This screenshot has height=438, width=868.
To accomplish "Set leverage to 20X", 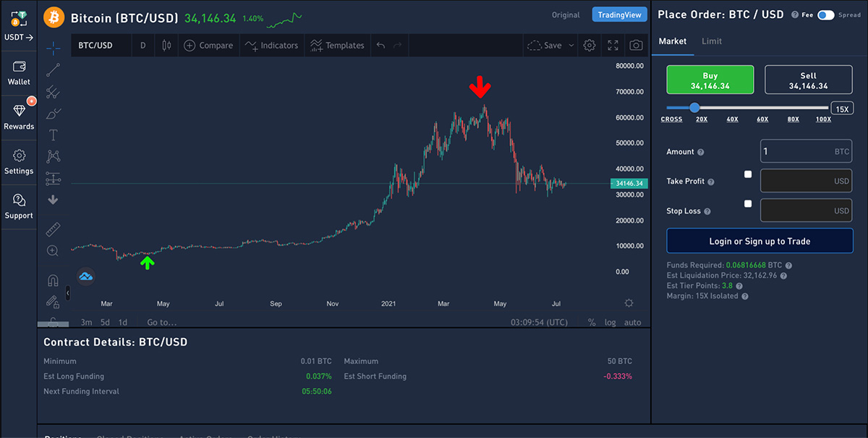I will coord(702,119).
